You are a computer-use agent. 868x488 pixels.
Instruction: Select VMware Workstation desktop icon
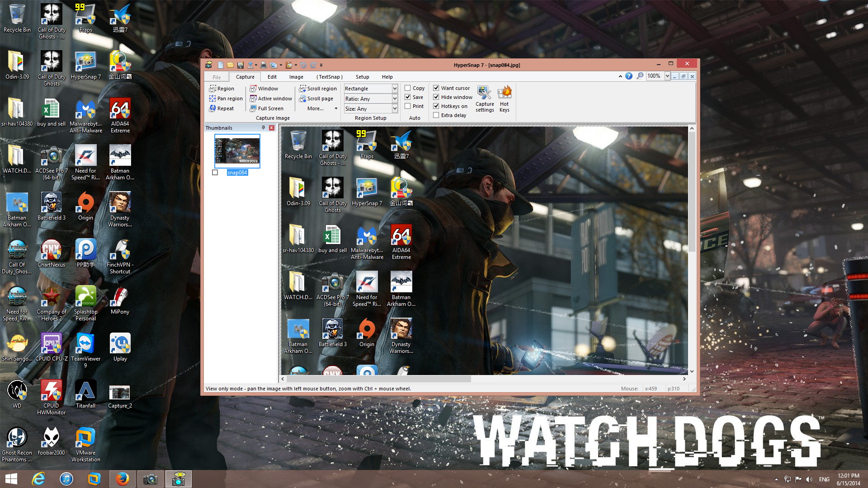85,445
